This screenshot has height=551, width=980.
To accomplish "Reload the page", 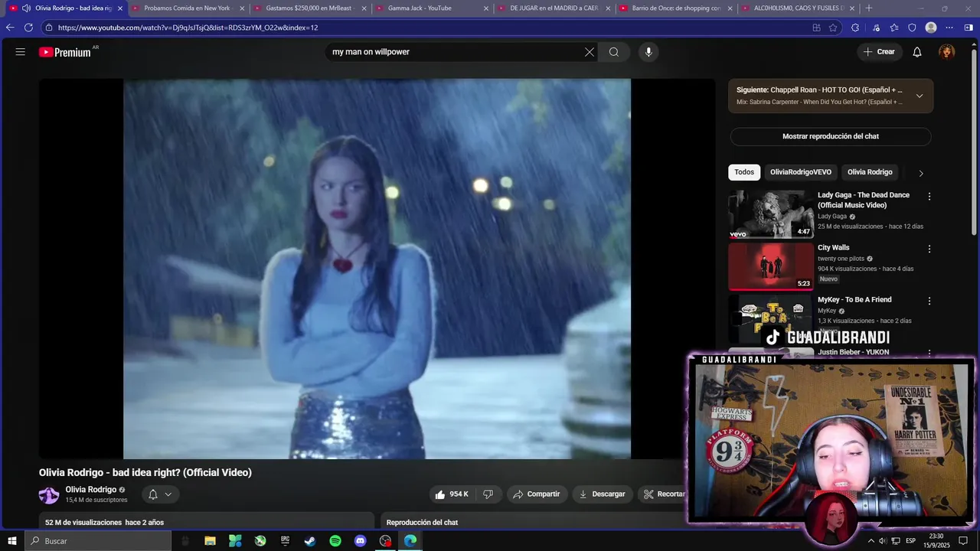I will 29,28.
